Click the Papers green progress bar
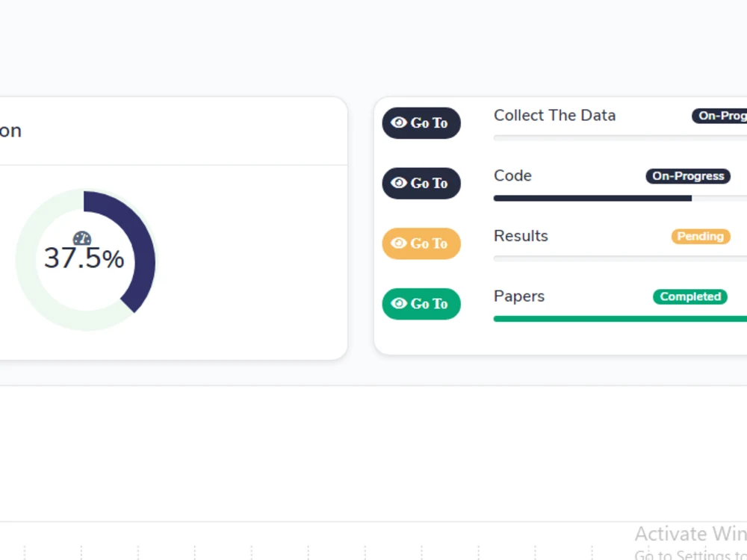This screenshot has width=747, height=560. [620, 319]
